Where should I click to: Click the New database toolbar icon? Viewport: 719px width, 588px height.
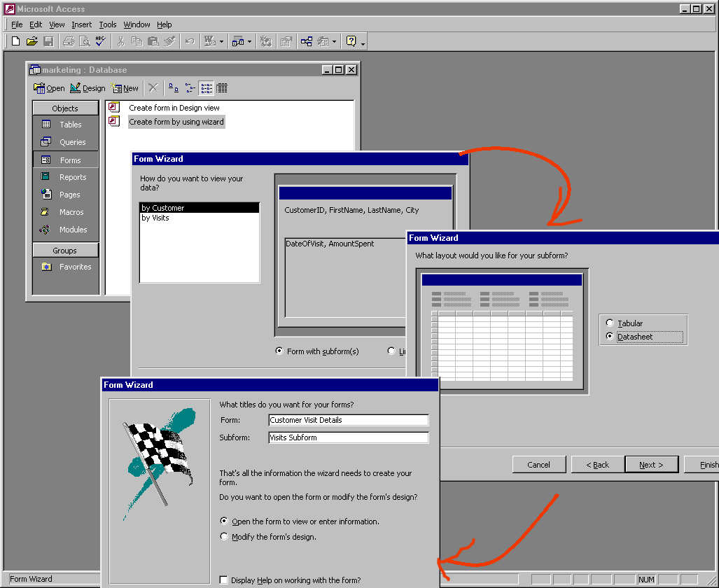15,41
